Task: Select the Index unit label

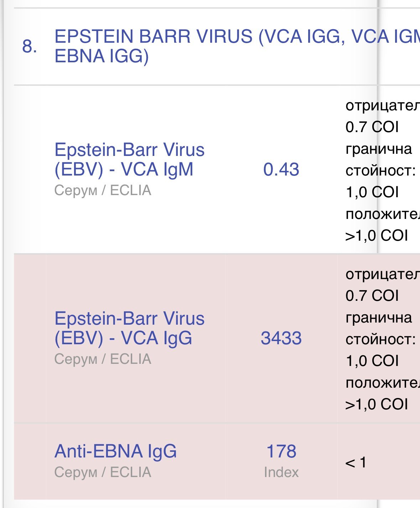Action: pyautogui.click(x=281, y=472)
